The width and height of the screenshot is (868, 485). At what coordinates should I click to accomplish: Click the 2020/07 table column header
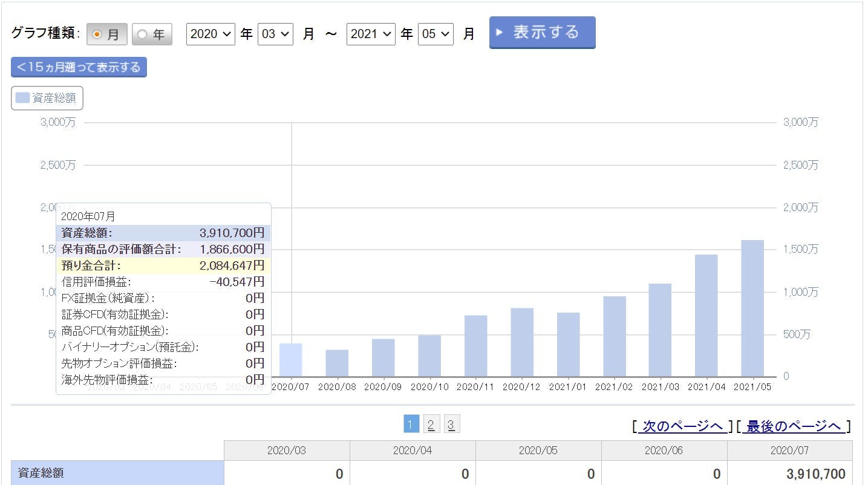pos(790,451)
